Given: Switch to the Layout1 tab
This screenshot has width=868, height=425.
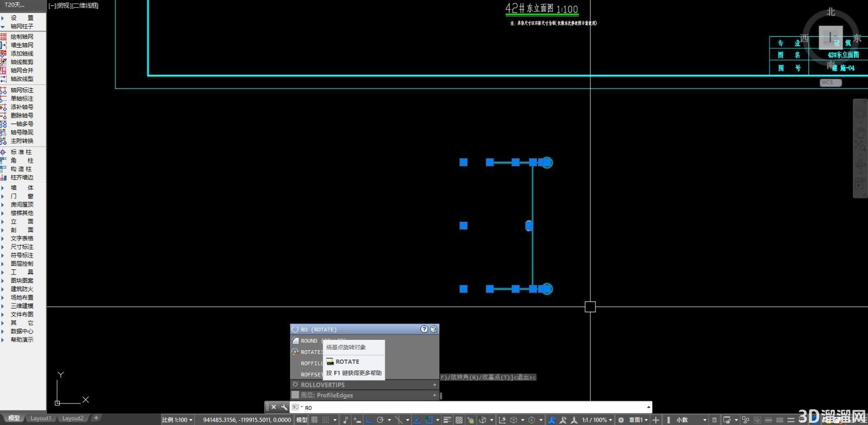Looking at the screenshot, I should click(x=41, y=418).
